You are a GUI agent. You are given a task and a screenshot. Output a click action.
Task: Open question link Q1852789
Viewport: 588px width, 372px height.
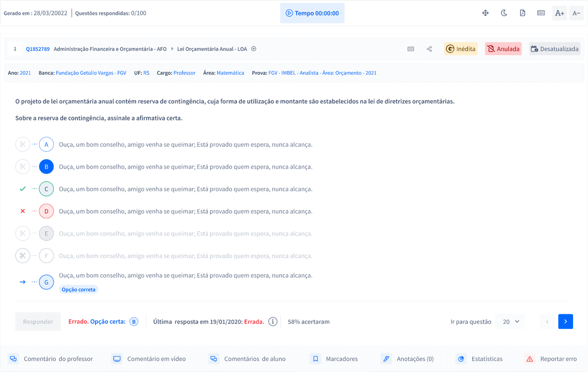[x=38, y=49]
